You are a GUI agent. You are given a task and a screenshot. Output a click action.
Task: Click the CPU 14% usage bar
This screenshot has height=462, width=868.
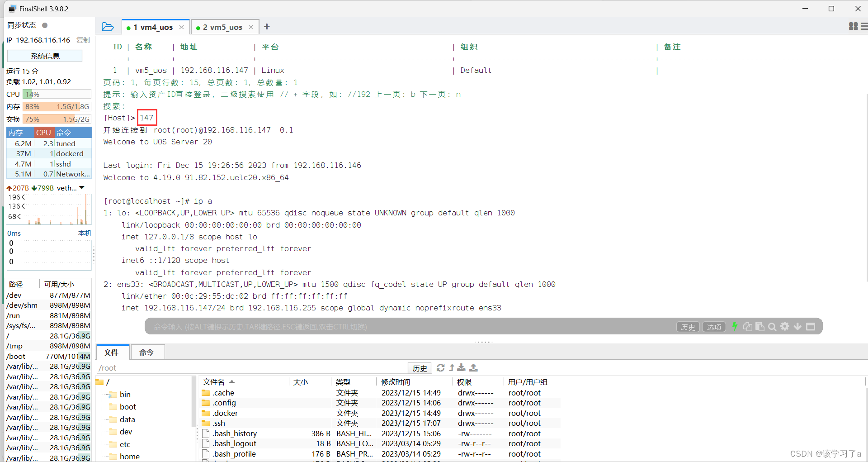pyautogui.click(x=57, y=94)
